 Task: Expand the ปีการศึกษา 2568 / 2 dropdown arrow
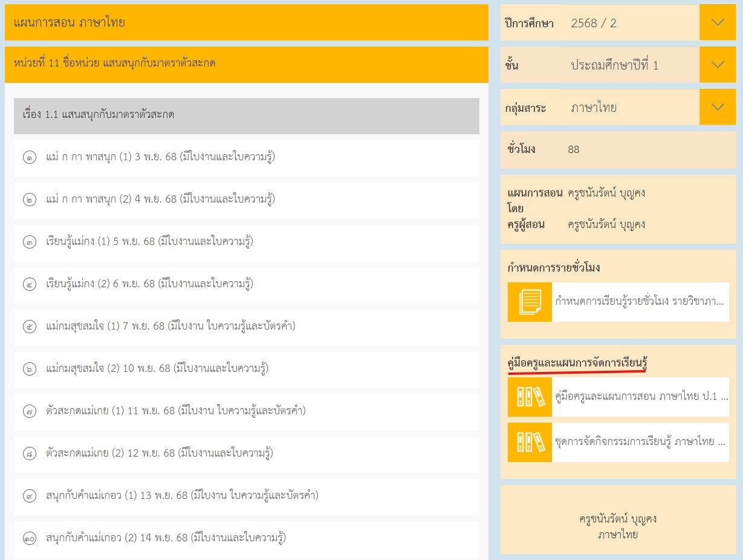(718, 23)
